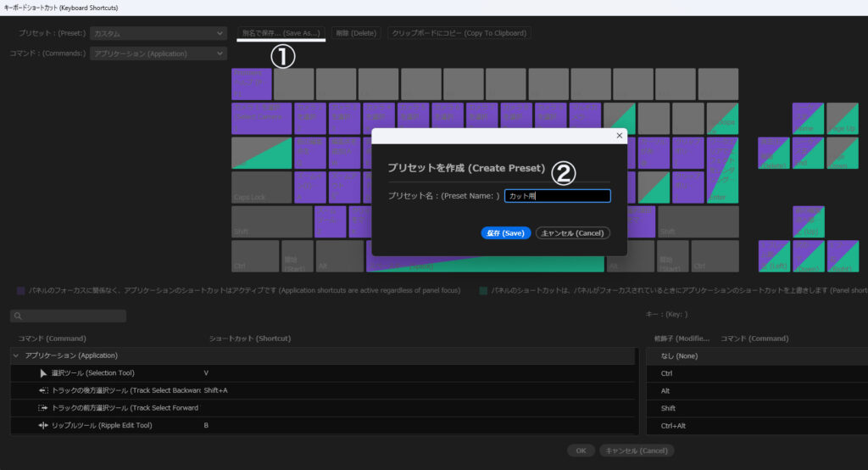
Task: Collapse the Application command group
Action: tap(16, 355)
